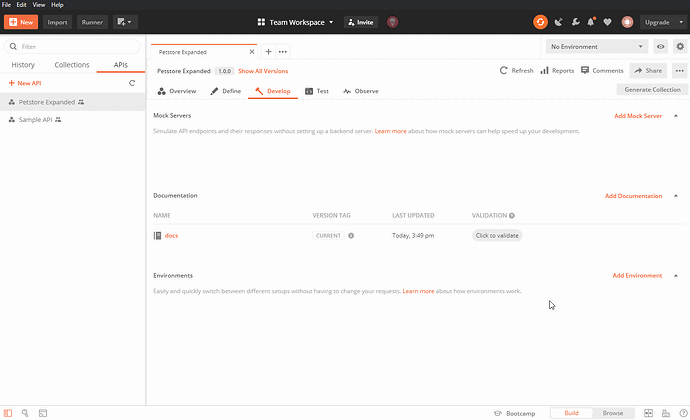Click the info icon beside CURRENT tag
The height and width of the screenshot is (420, 690).
(351, 236)
